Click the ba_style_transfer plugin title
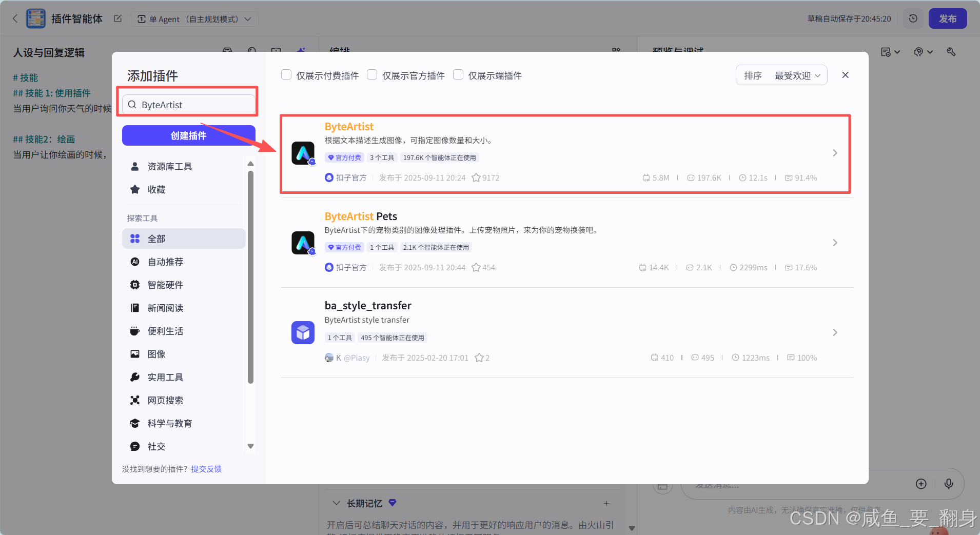980x535 pixels. point(368,306)
